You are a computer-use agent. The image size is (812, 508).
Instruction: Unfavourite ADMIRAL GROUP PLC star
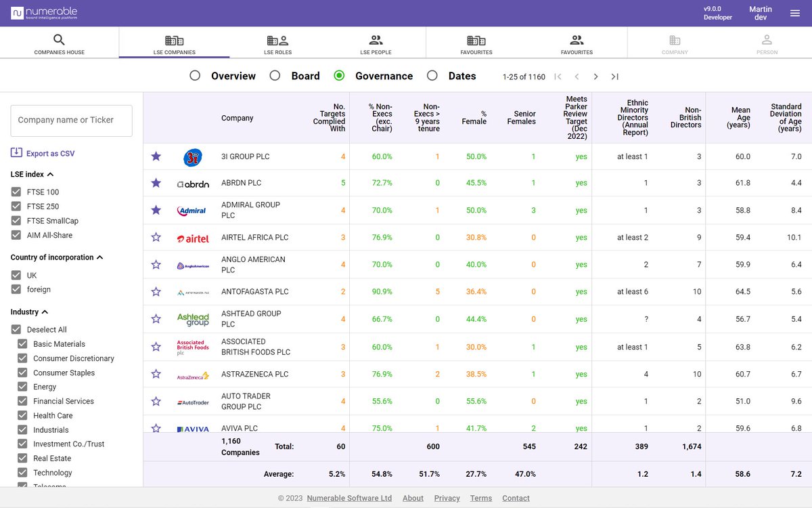click(x=156, y=210)
